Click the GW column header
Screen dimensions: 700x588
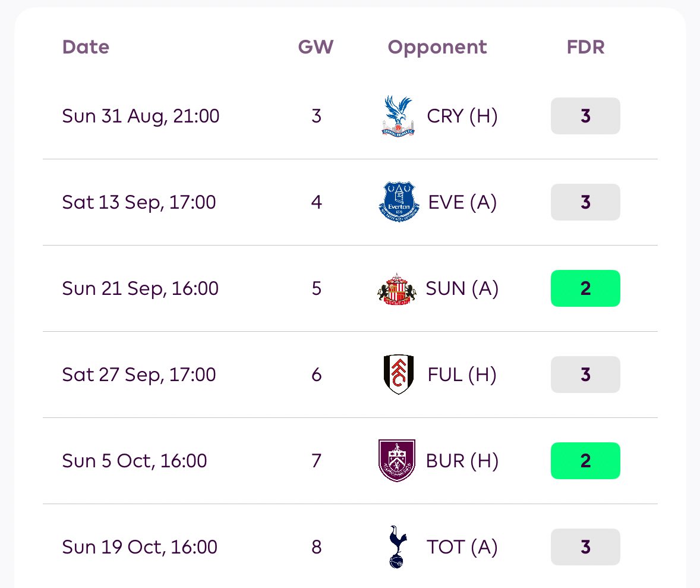tap(316, 47)
